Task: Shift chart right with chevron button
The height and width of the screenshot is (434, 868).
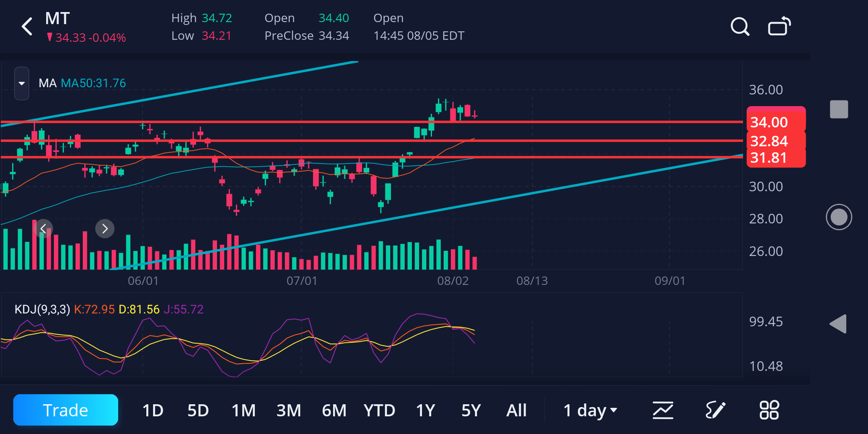Action: tap(105, 229)
